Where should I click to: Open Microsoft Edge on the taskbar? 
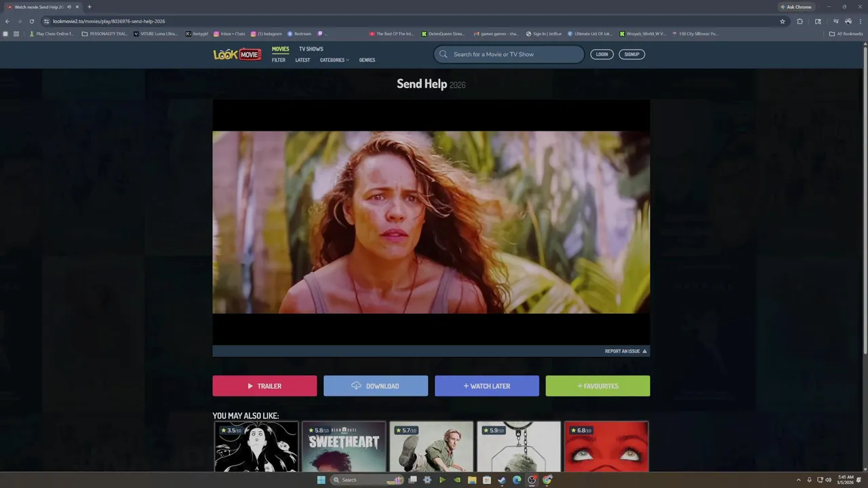coord(517,480)
